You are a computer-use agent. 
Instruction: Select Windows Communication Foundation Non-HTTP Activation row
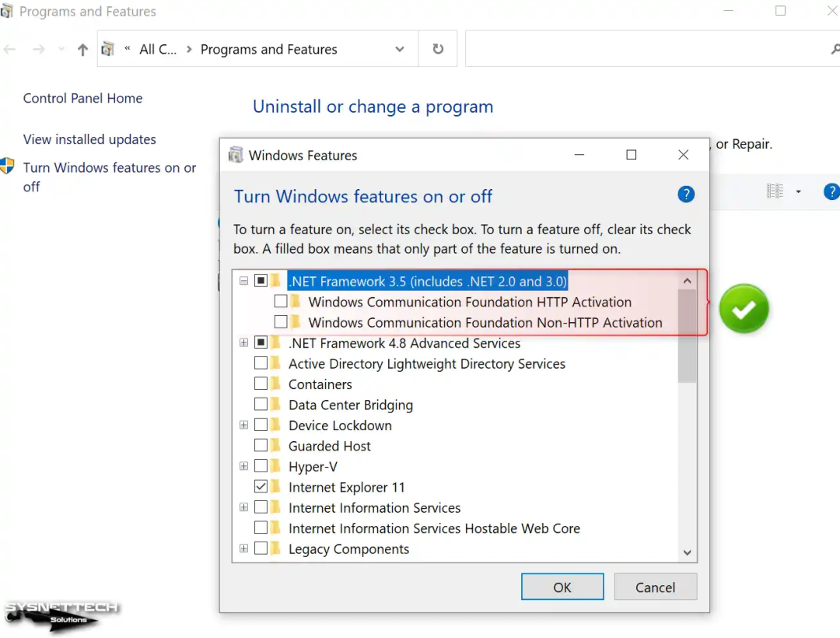[485, 322]
